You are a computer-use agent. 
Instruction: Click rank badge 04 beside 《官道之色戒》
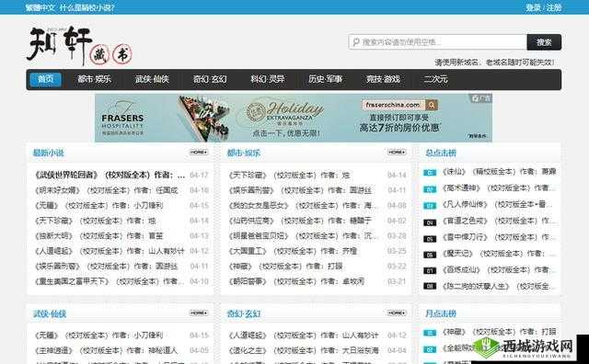coord(430,222)
